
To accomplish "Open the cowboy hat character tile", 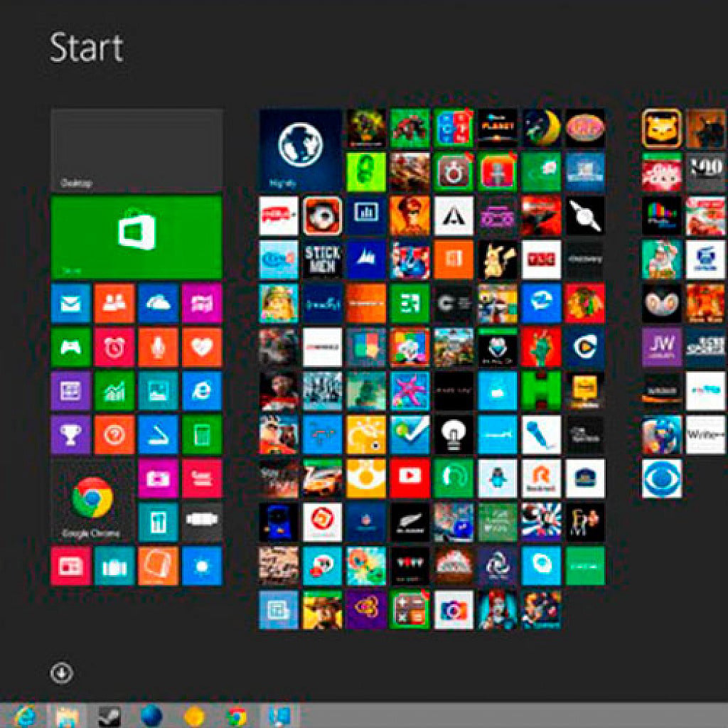I will (x=322, y=609).
